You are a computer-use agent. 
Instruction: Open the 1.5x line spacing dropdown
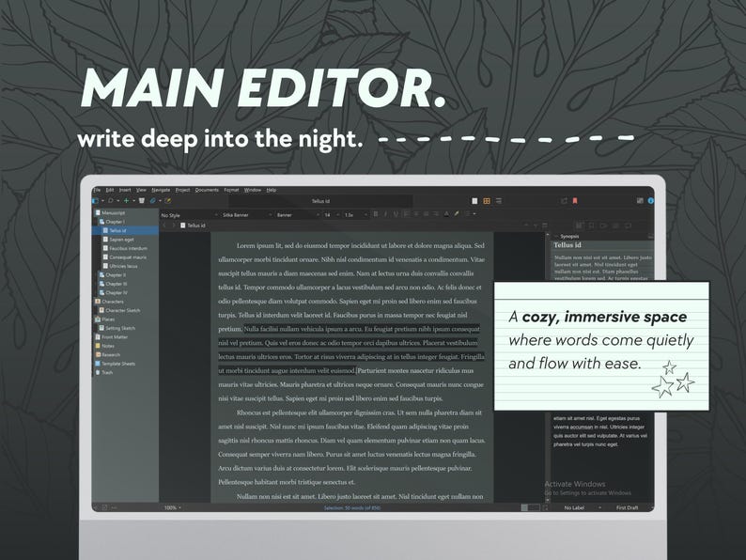356,215
